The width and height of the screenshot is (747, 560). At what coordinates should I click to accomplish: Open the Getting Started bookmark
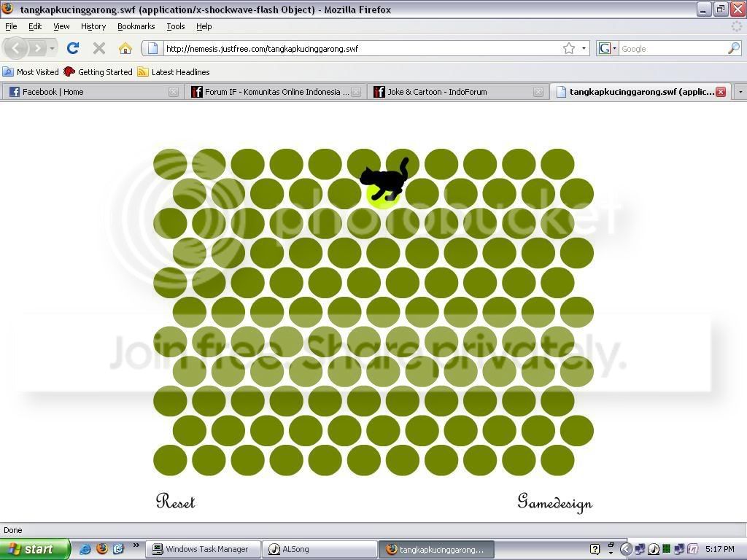[x=98, y=72]
